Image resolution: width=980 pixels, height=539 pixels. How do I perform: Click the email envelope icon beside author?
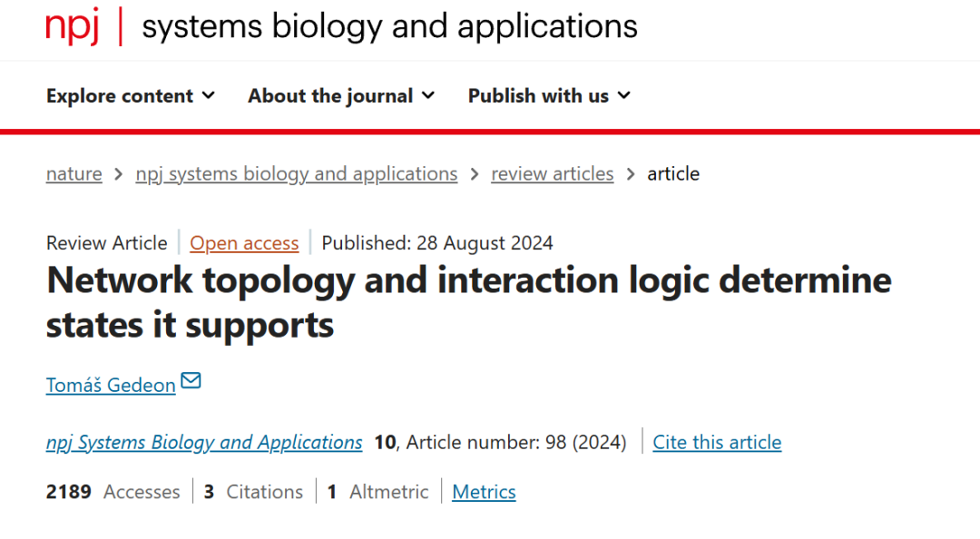[x=191, y=381]
